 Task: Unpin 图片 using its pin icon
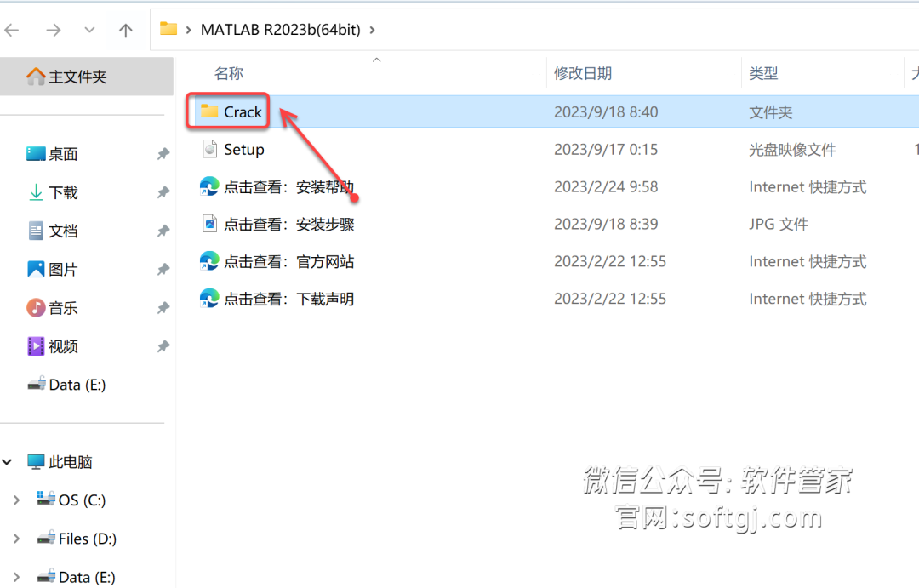(163, 269)
